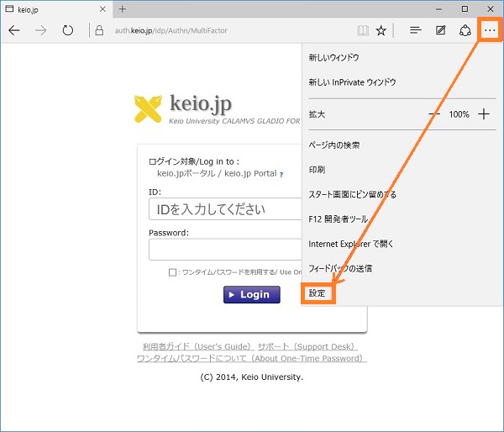Open the 利用者ガイド User's Guide link

click(197, 347)
